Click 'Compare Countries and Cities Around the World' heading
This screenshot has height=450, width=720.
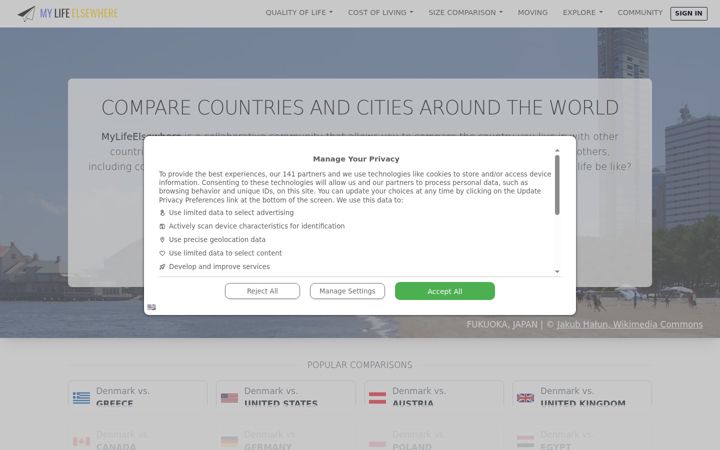tap(360, 107)
